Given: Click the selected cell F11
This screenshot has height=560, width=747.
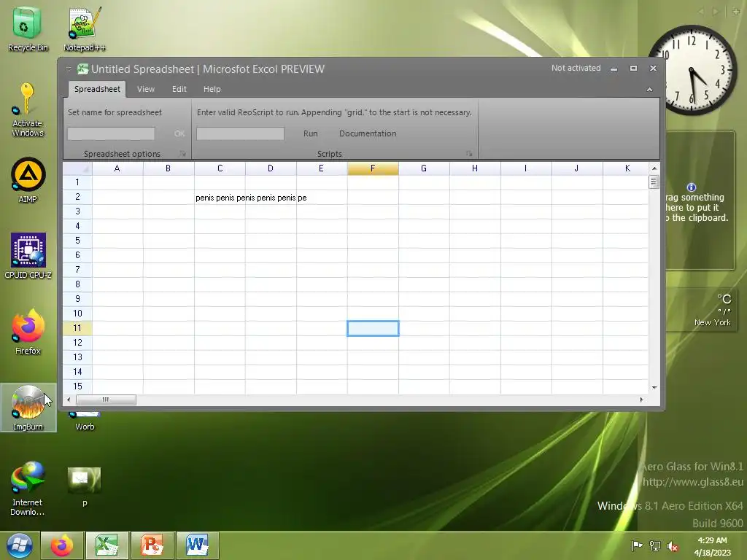Looking at the screenshot, I should coord(373,328).
